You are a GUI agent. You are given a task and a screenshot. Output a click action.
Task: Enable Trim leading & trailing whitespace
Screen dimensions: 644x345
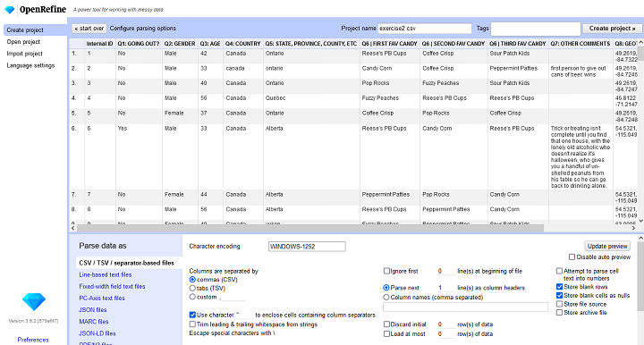pyautogui.click(x=192, y=324)
